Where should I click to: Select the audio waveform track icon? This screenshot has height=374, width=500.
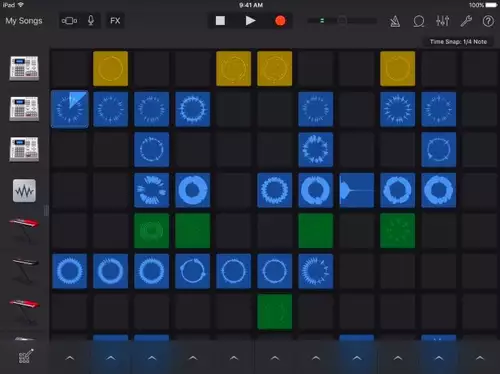[24, 191]
